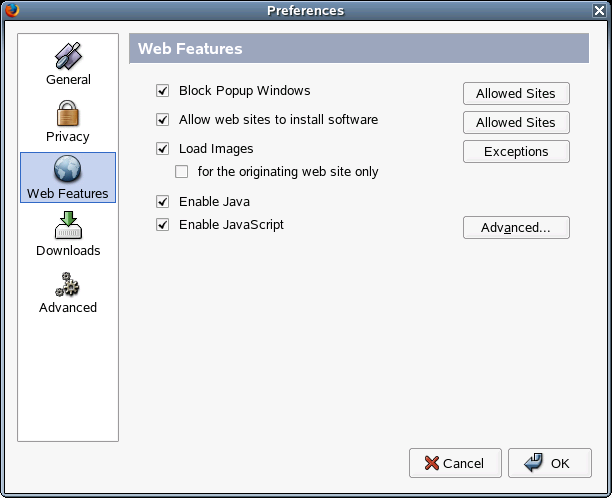Uncheck the Enable JavaScript checkbox

coord(163,225)
